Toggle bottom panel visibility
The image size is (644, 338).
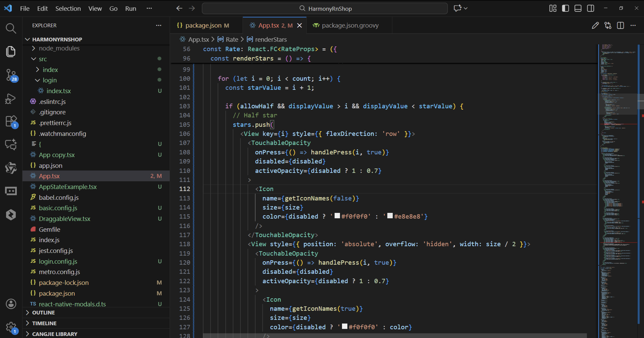pyautogui.click(x=578, y=8)
